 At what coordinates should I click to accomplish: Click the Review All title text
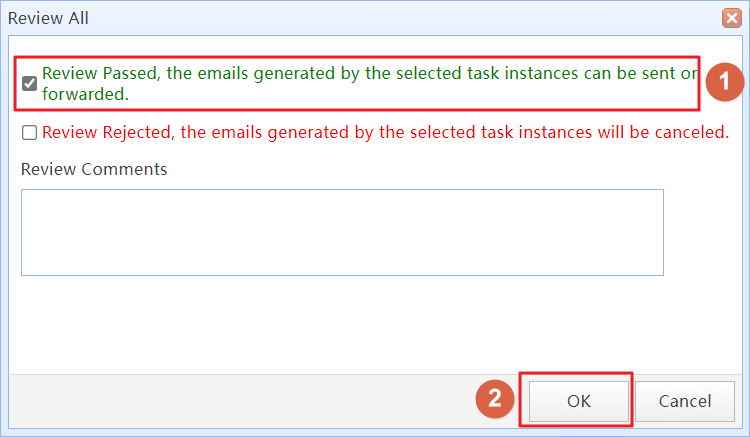pos(48,18)
